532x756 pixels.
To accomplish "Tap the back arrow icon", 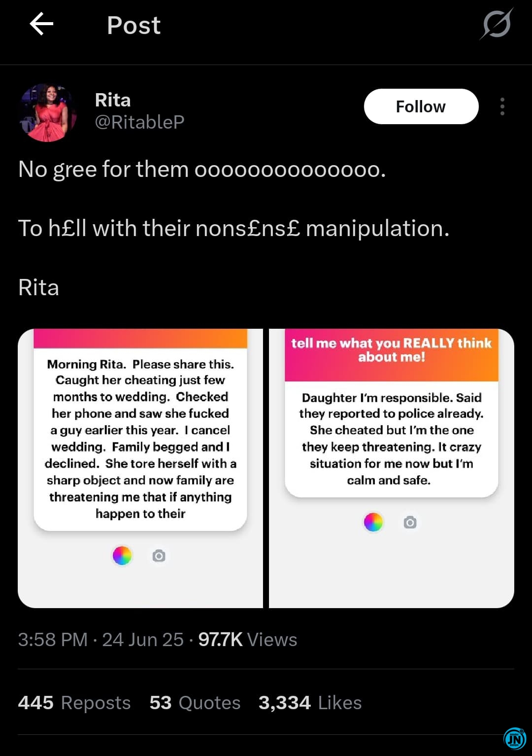I will click(41, 24).
